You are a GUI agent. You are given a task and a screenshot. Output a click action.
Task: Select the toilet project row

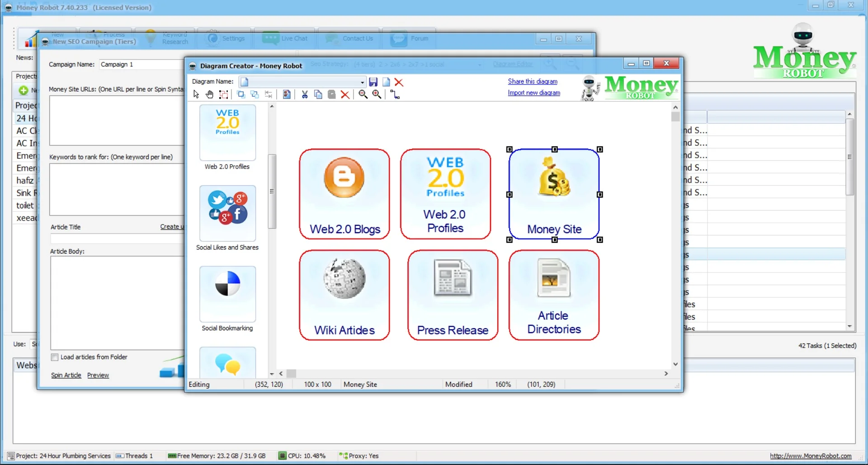[27, 205]
